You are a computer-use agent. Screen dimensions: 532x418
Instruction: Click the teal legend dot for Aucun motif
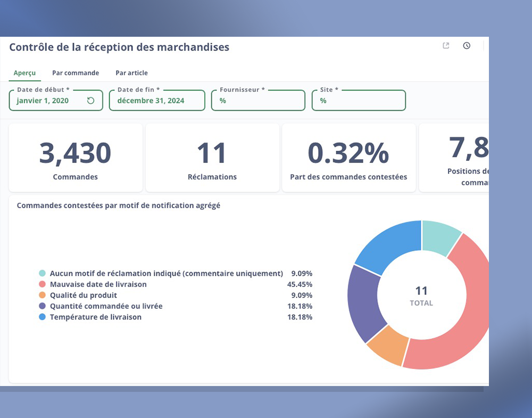click(42, 273)
